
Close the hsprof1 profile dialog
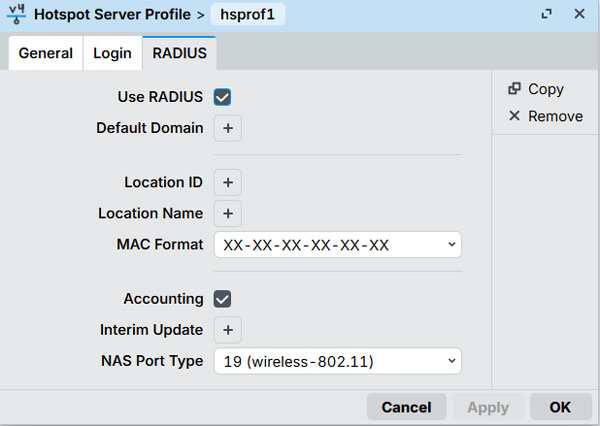(579, 14)
